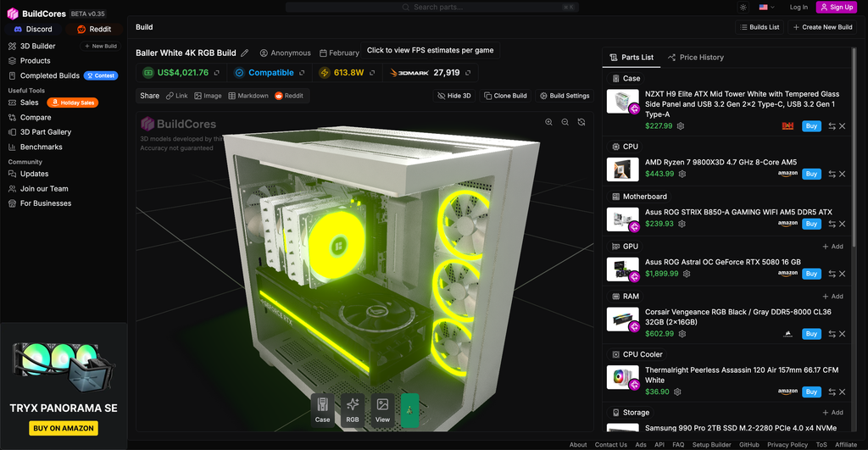Zoom out of the 3D viewer
The image size is (868, 450).
(565, 122)
